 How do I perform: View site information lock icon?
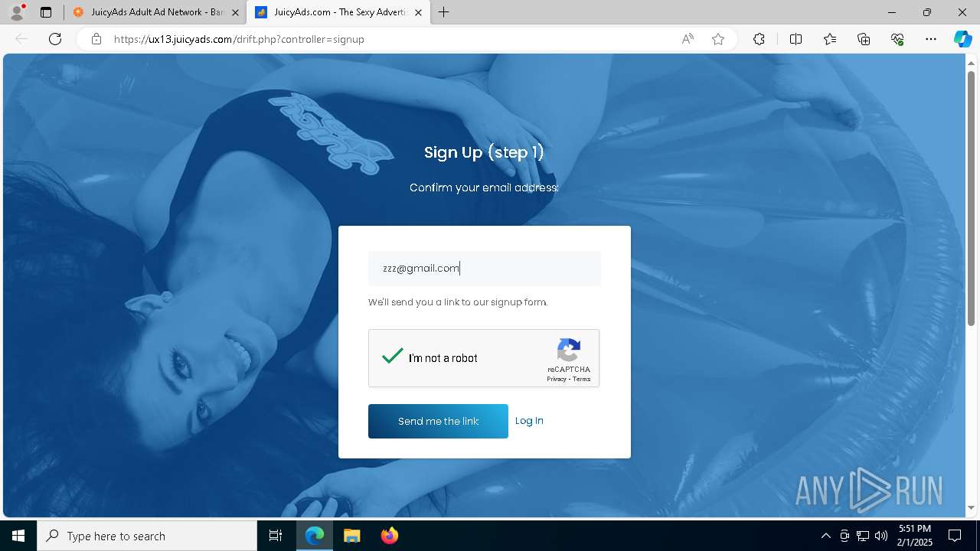coord(96,39)
